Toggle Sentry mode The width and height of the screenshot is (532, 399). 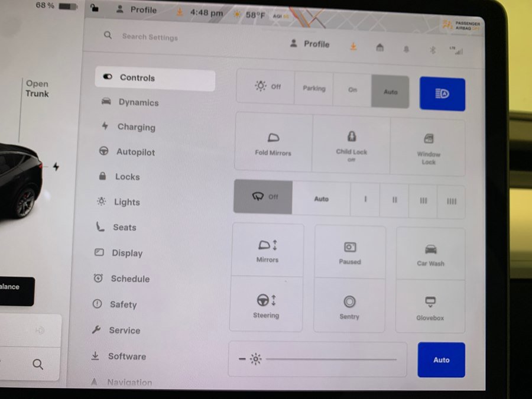click(x=349, y=306)
